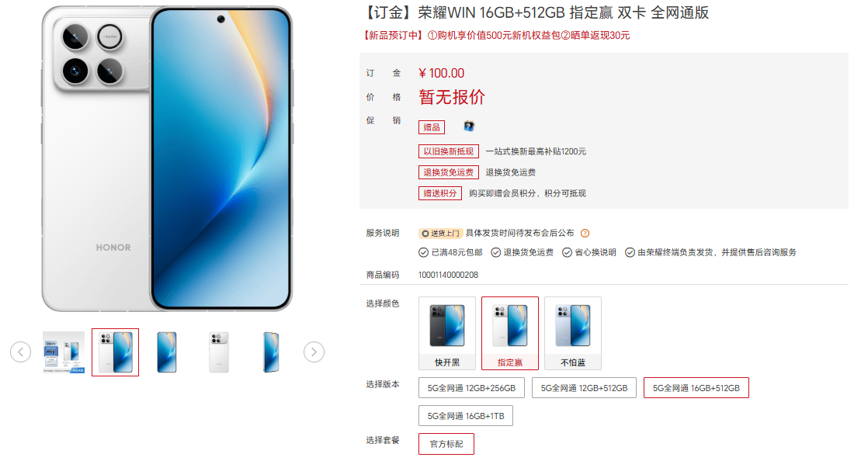Viewport: 868px width, 461px height.
Task: Click the 以旧换新抵现 promotion tag
Action: pos(449,151)
